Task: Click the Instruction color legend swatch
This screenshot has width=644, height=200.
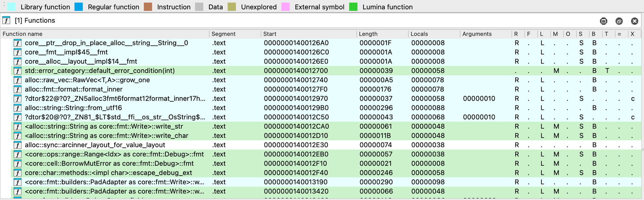Action: tap(148, 7)
